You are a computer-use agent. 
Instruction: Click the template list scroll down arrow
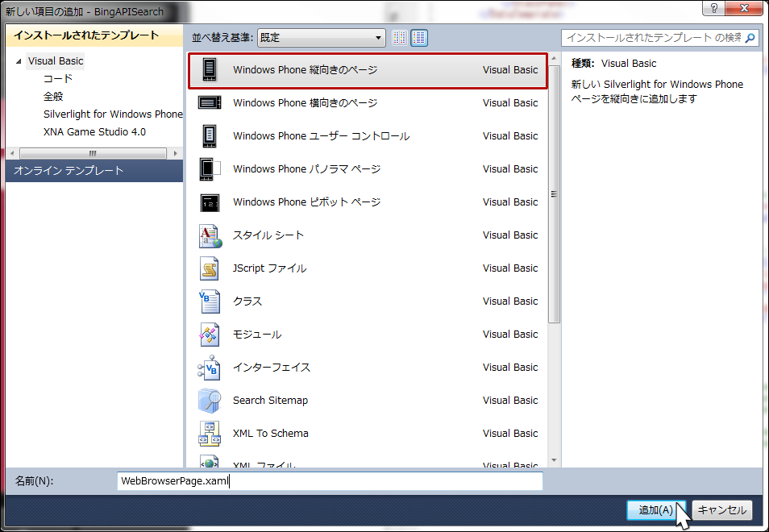[x=555, y=460]
